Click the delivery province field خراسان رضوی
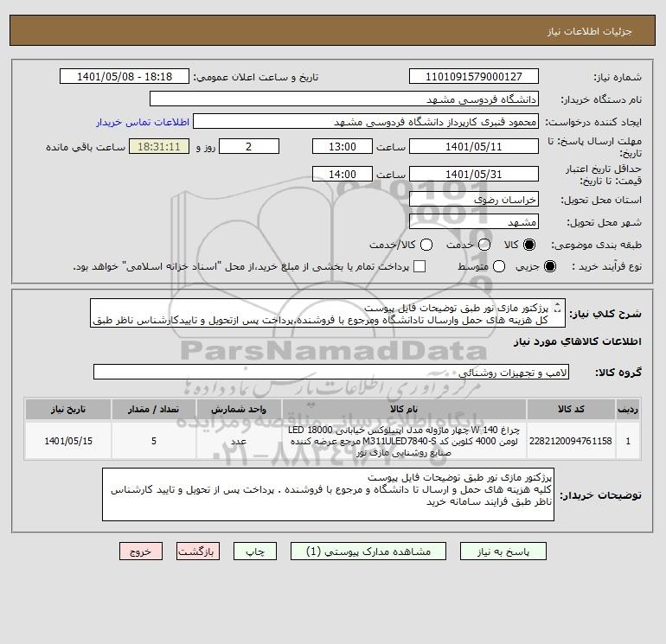666x644 pixels. (x=474, y=200)
